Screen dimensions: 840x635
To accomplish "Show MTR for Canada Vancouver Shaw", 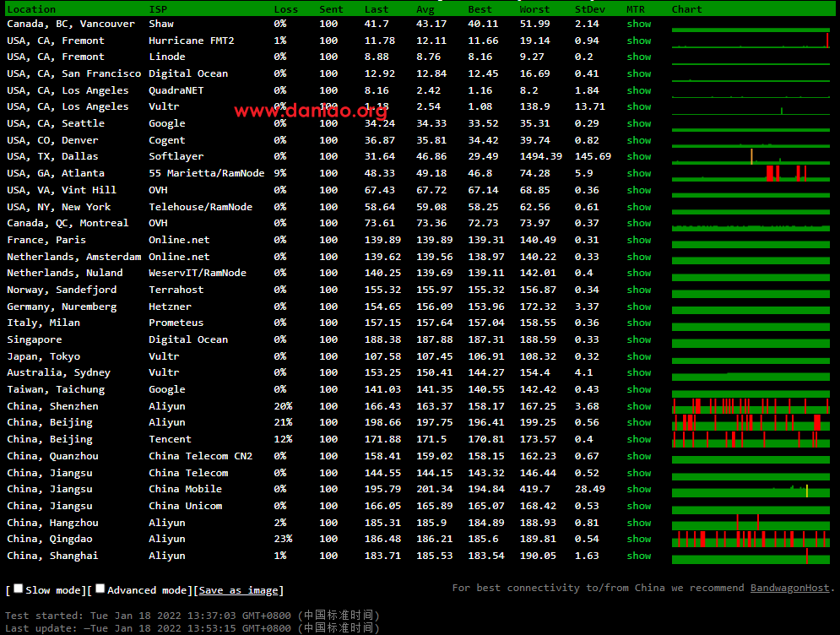I will pos(639,24).
